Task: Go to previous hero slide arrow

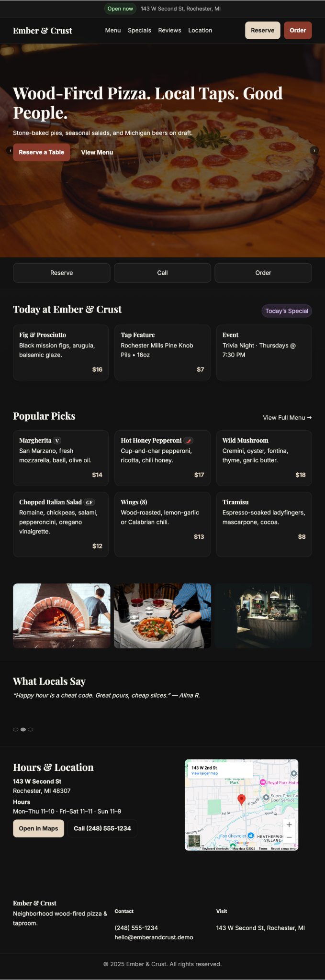Action: 10,151
